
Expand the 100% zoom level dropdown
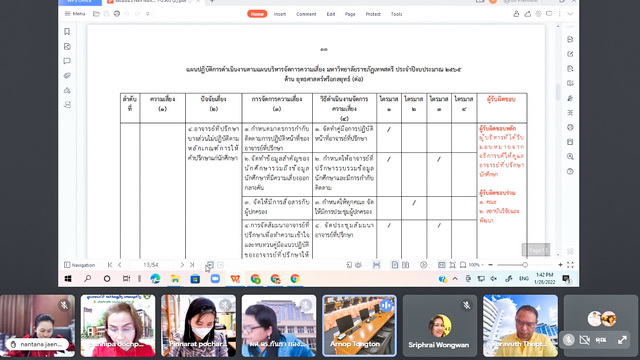pos(476,265)
